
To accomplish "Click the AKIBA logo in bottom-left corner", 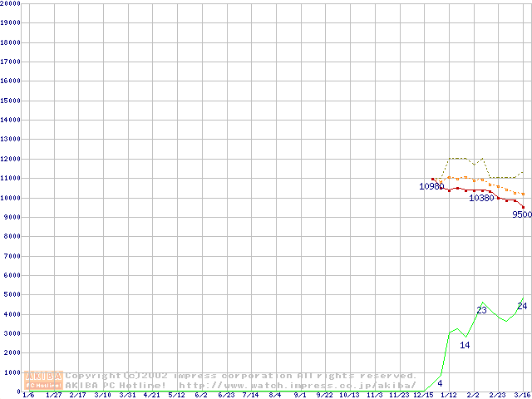I will (44, 380).
